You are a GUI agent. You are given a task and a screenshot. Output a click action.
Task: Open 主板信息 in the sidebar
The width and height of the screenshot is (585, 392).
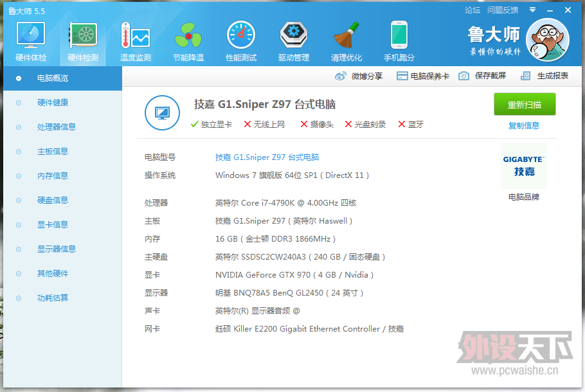[x=63, y=152]
